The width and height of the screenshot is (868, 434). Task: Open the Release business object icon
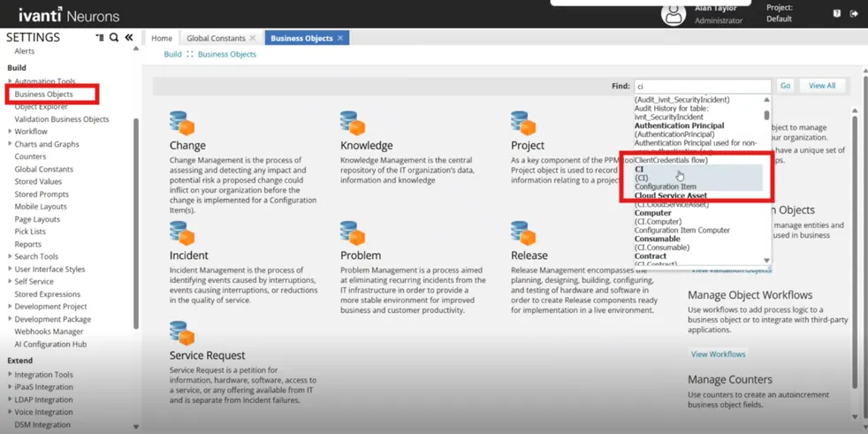coord(523,233)
